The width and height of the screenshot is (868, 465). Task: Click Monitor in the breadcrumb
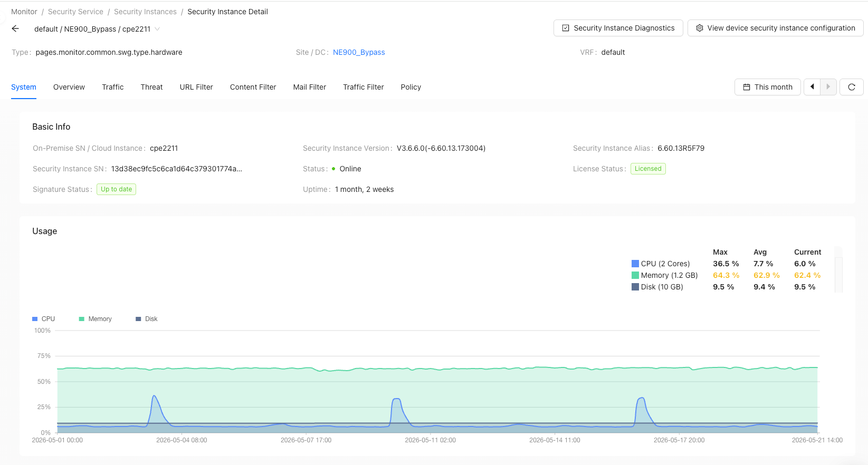click(24, 12)
